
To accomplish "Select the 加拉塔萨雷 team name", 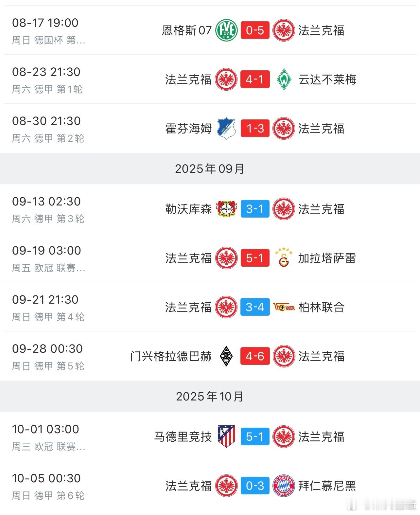I will 326,258.
